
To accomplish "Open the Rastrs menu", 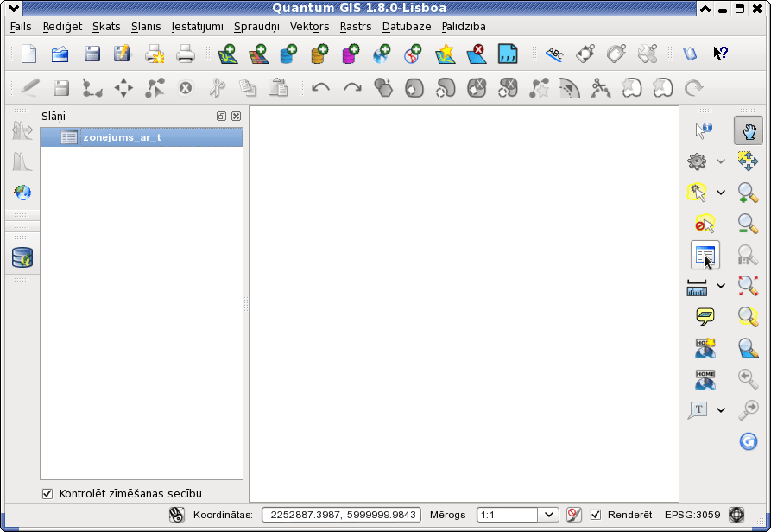I will click(x=356, y=27).
